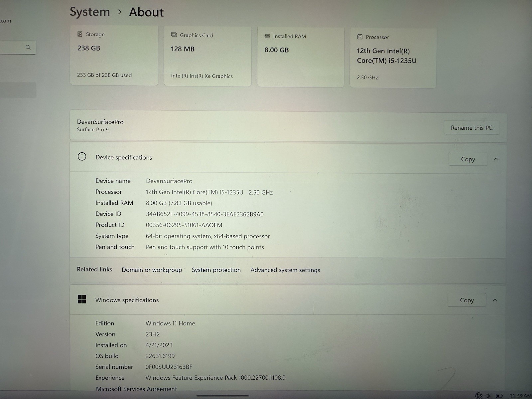Click the Device ID value 34AB652F-4099…
The image size is (532, 399).
(x=204, y=214)
